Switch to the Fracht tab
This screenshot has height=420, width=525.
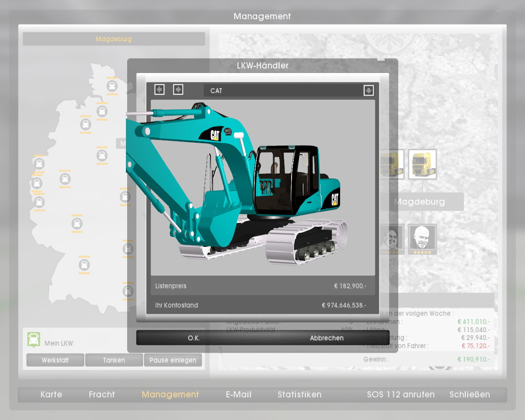point(102,395)
